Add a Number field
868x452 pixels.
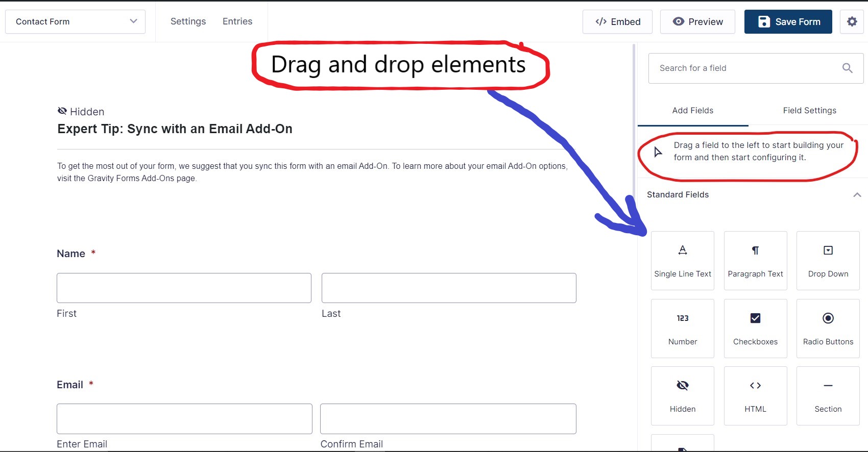(x=683, y=329)
